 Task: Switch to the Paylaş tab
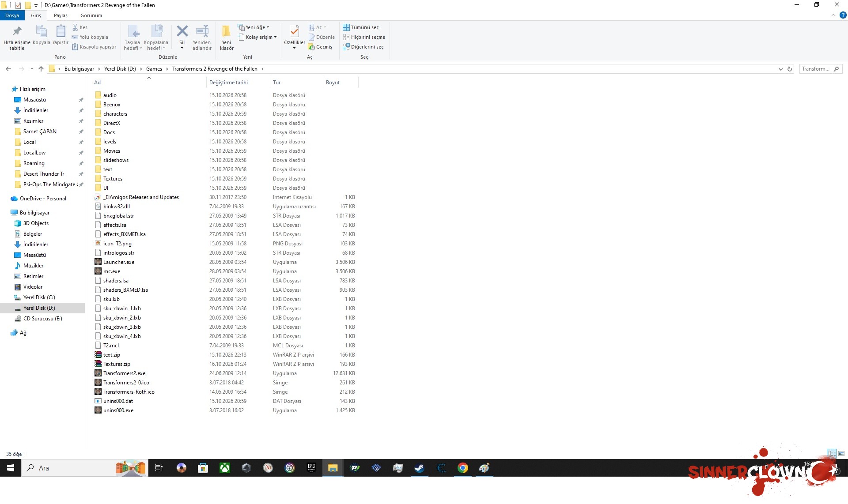(61, 15)
